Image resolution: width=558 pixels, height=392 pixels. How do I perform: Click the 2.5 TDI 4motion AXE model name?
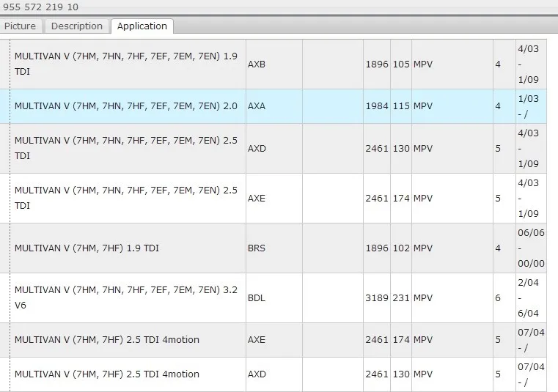tap(107, 340)
